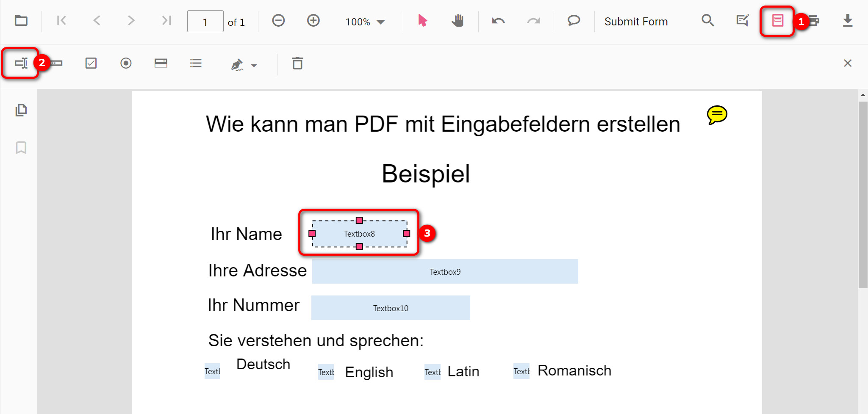Select the signature field tool
The height and width of the screenshot is (414, 868).
pos(237,64)
